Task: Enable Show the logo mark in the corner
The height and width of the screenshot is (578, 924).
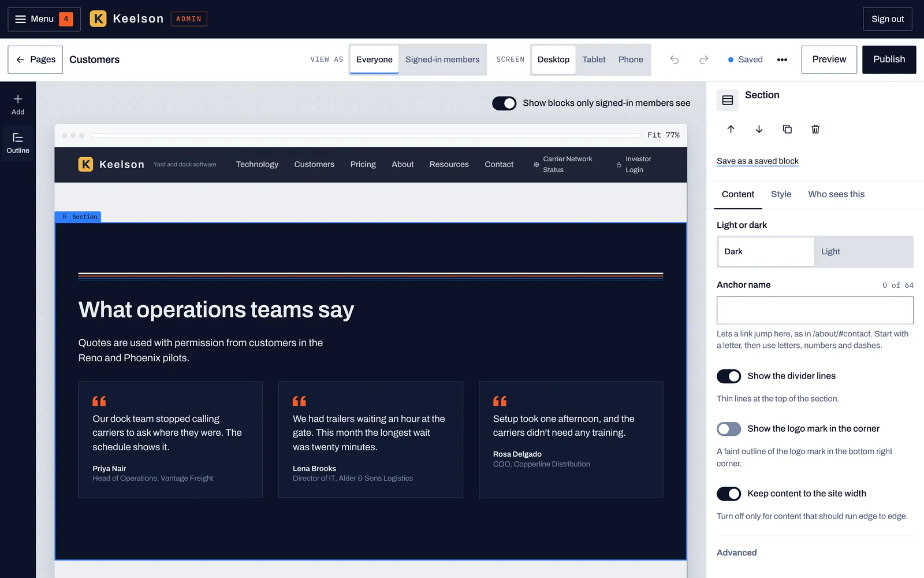Action: [x=729, y=429]
